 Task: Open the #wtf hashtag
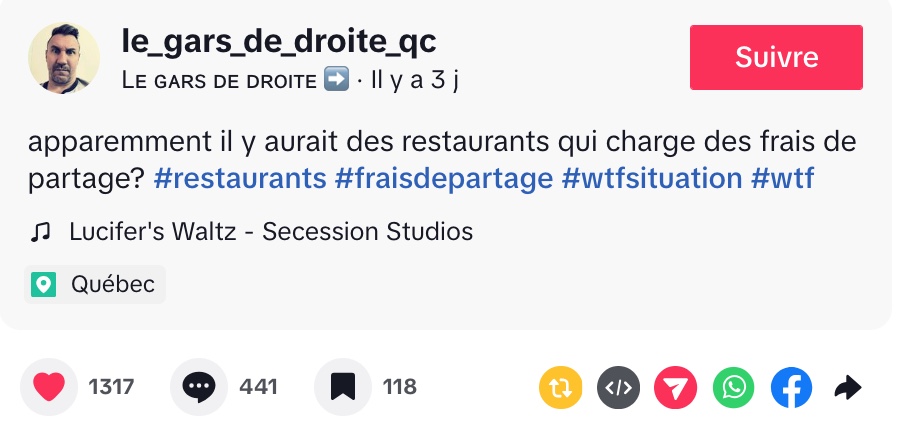[782, 179]
